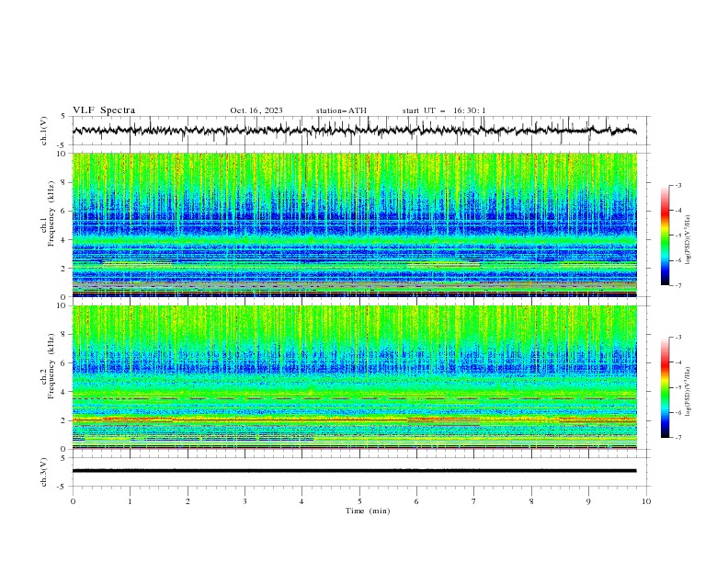
Task: Click the "station=ATH" header text
Action: [x=341, y=110]
